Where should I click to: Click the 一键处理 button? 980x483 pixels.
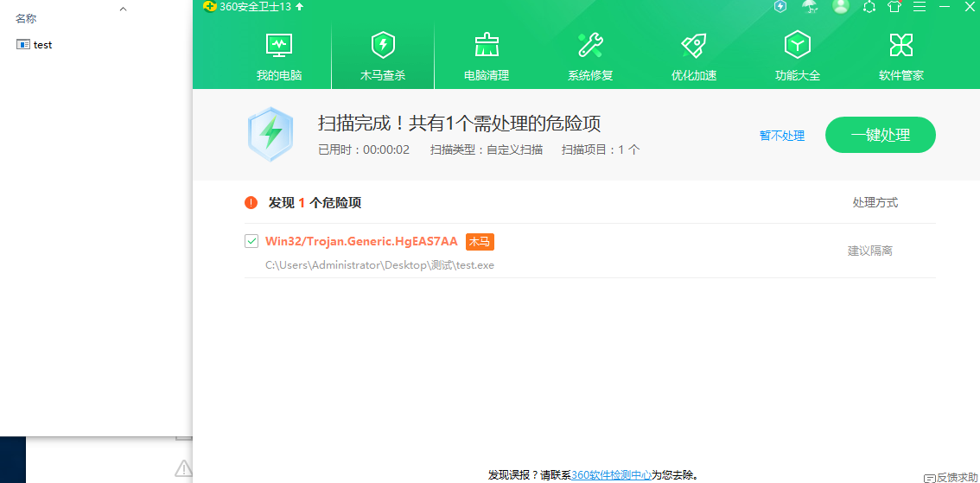tap(880, 135)
